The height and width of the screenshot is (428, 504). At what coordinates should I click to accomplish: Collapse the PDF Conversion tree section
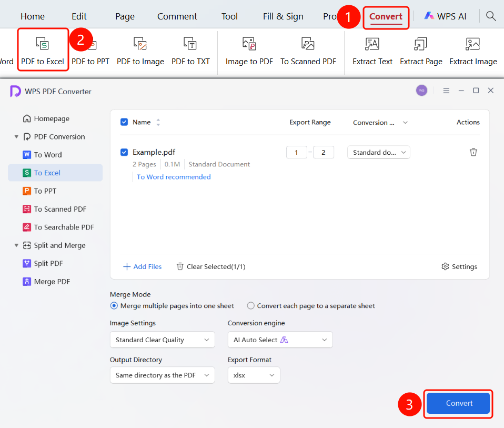pos(16,137)
